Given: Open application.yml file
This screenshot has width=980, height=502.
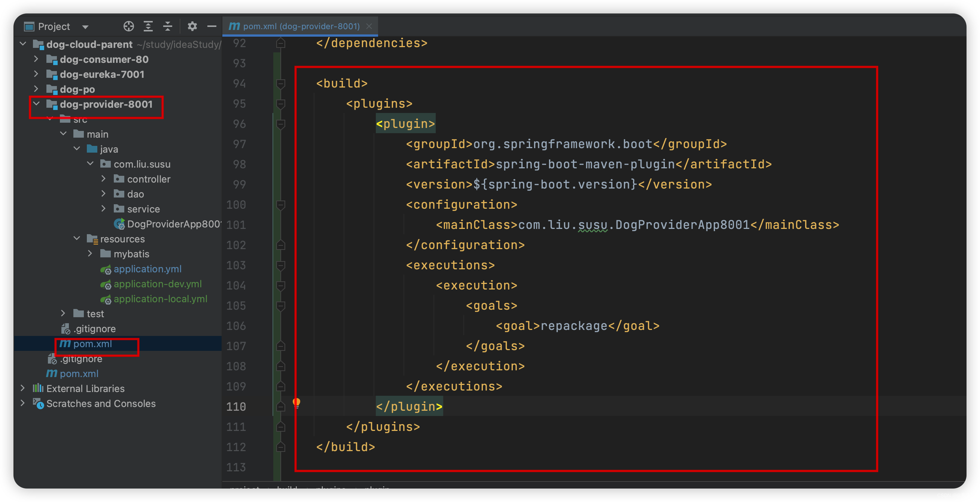Looking at the screenshot, I should pyautogui.click(x=147, y=269).
